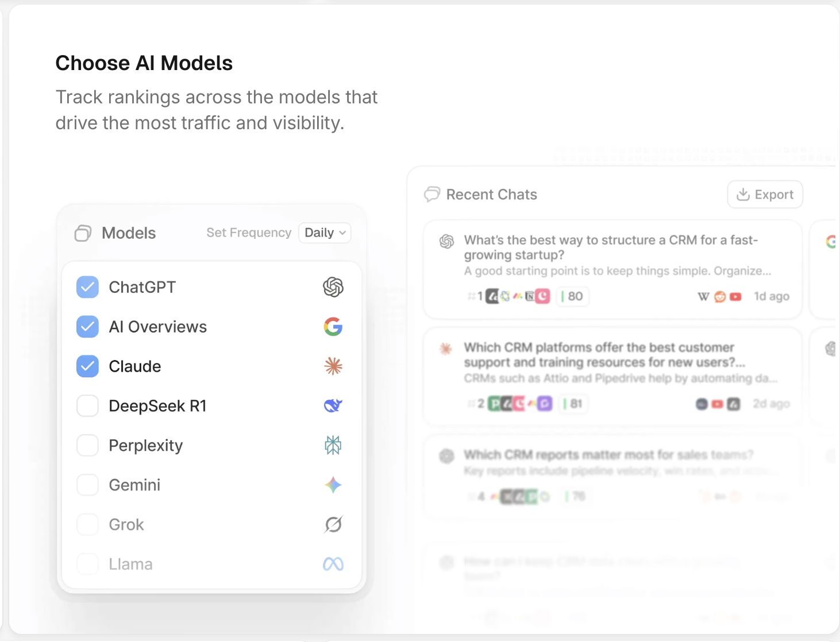
Task: Click the Claude starburst icon in Models list
Action: [333, 366]
